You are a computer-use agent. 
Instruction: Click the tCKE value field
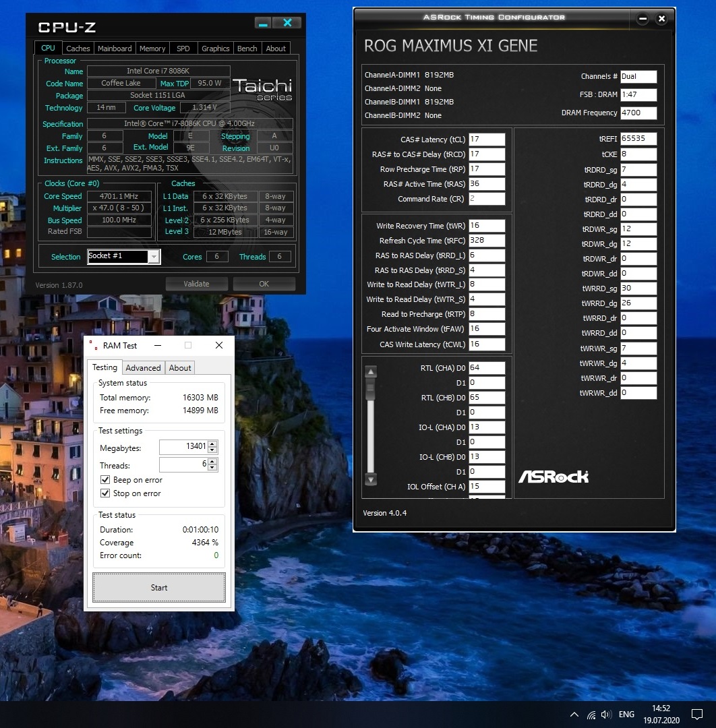(638, 154)
